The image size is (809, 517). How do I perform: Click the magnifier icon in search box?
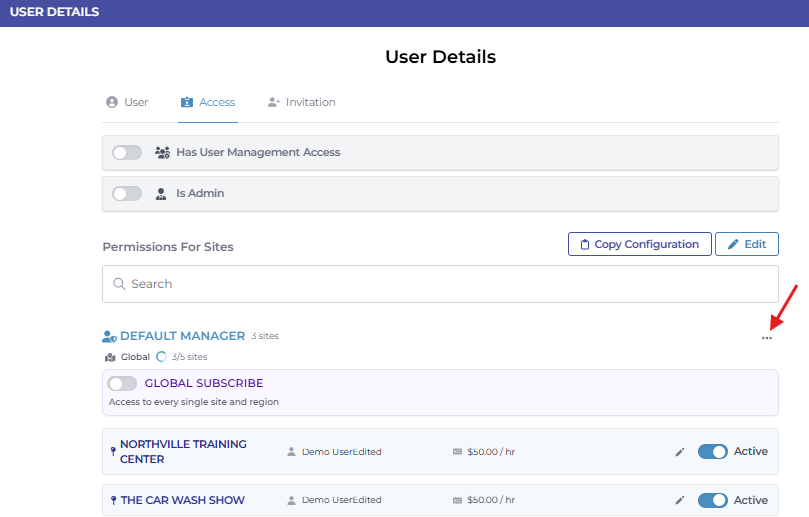coord(119,284)
